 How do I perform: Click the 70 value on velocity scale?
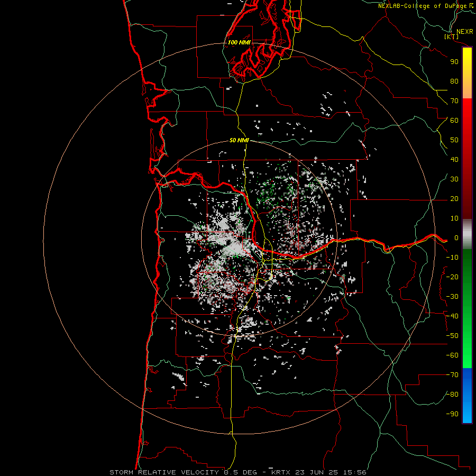click(454, 101)
